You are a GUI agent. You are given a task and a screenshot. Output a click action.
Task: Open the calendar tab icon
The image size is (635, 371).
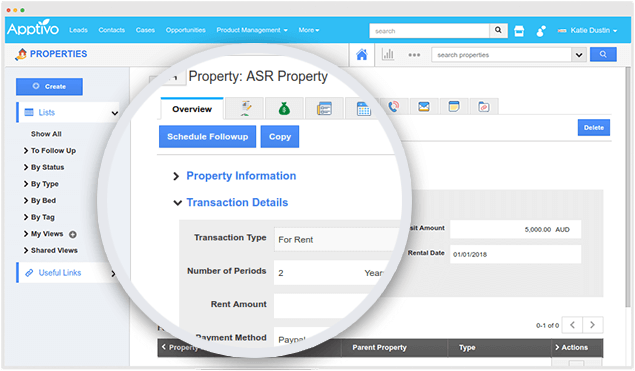point(363,108)
